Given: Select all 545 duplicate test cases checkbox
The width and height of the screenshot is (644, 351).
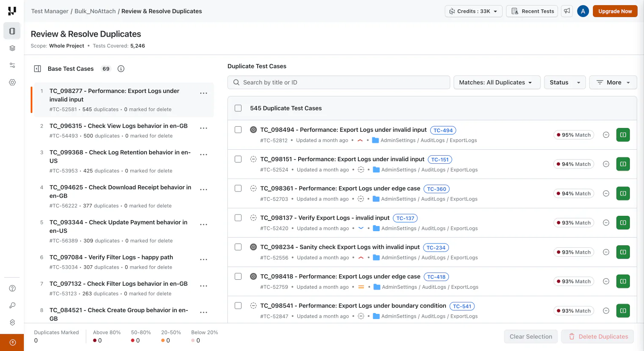Looking at the screenshot, I should point(238,108).
